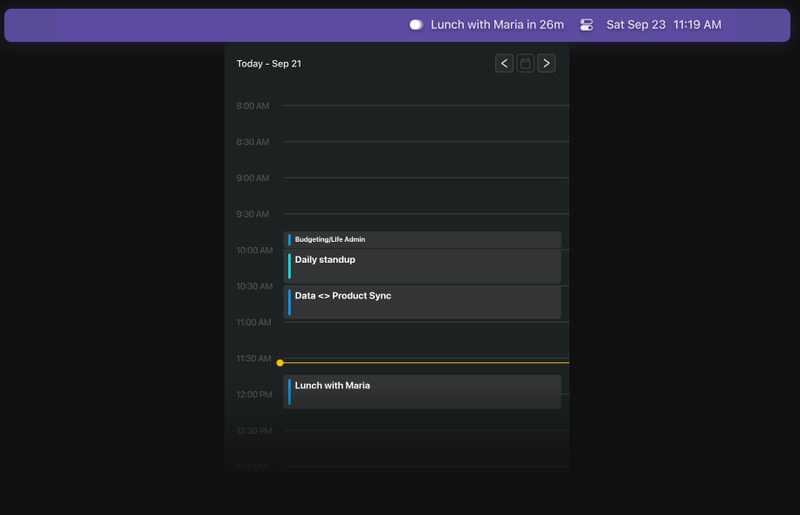Open Control Center icon in the menu bar
800x515 pixels.
pos(586,25)
